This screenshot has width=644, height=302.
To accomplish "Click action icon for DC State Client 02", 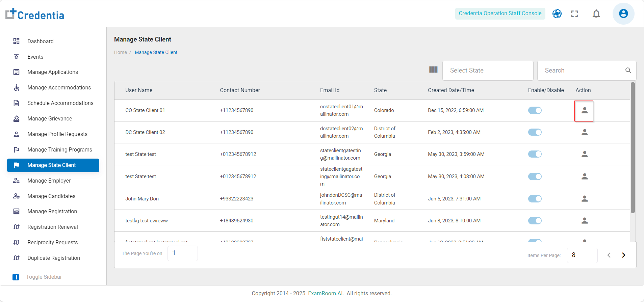I will [x=585, y=132].
